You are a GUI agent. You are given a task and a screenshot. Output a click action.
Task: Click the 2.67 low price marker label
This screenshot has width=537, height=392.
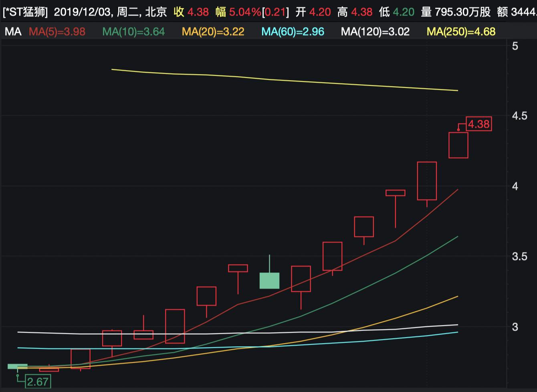coord(38,382)
